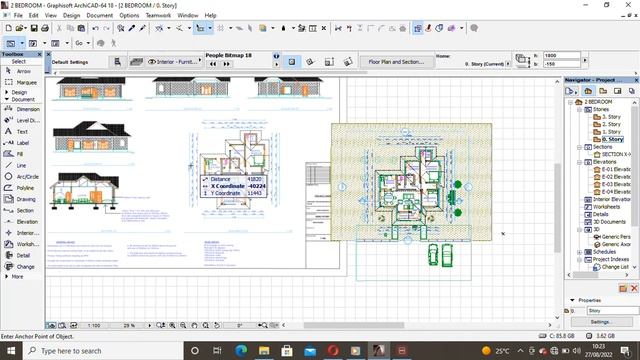Screen dimensions: 640x360
Task: Create a new file with the New icon
Action: point(9,28)
